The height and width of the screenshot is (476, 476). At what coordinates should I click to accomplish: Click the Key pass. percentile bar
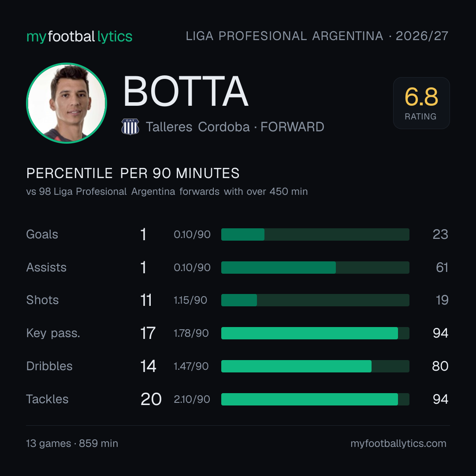tap(315, 333)
